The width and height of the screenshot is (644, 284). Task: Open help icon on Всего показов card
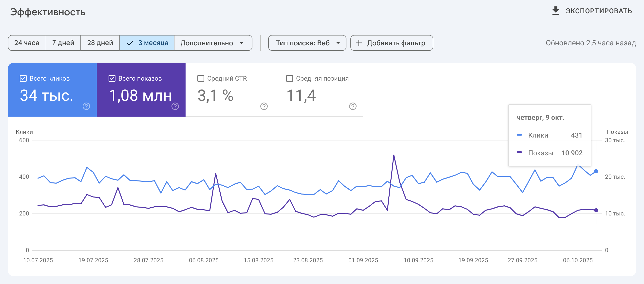point(175,106)
